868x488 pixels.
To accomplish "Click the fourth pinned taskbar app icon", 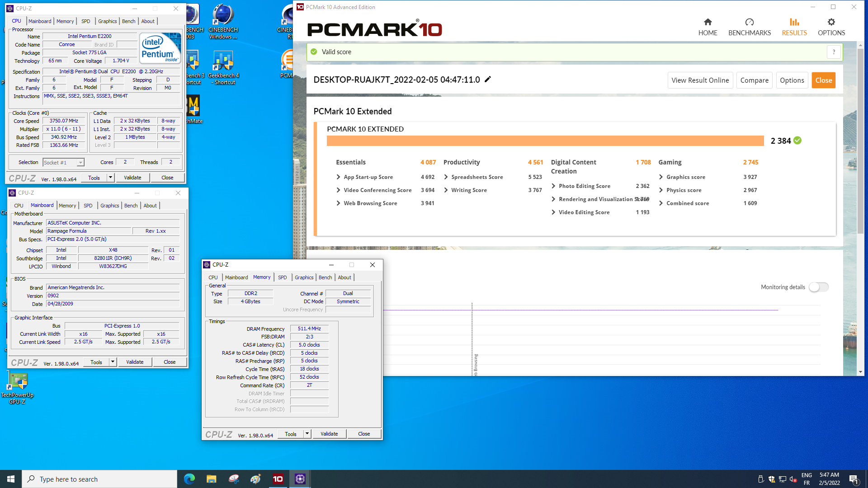I will coord(256,479).
